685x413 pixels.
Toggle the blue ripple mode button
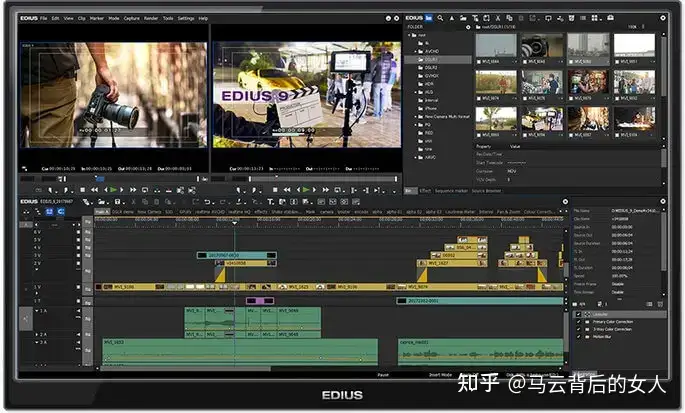49,212
